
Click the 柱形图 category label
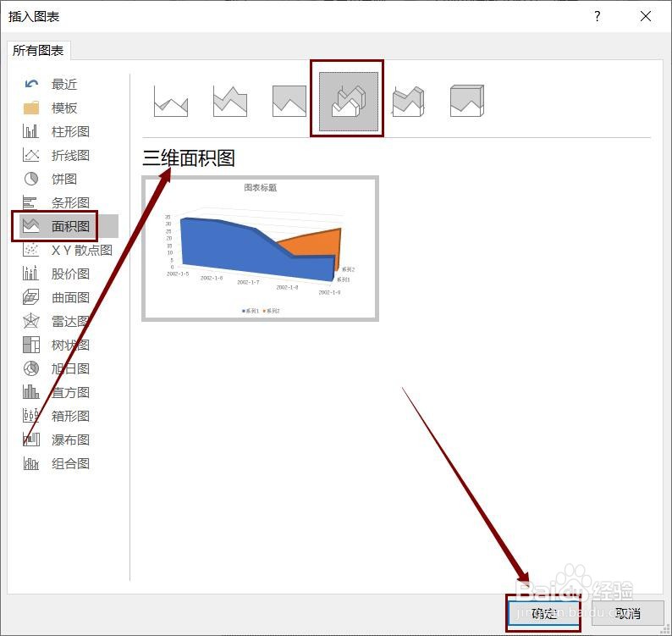[70, 131]
